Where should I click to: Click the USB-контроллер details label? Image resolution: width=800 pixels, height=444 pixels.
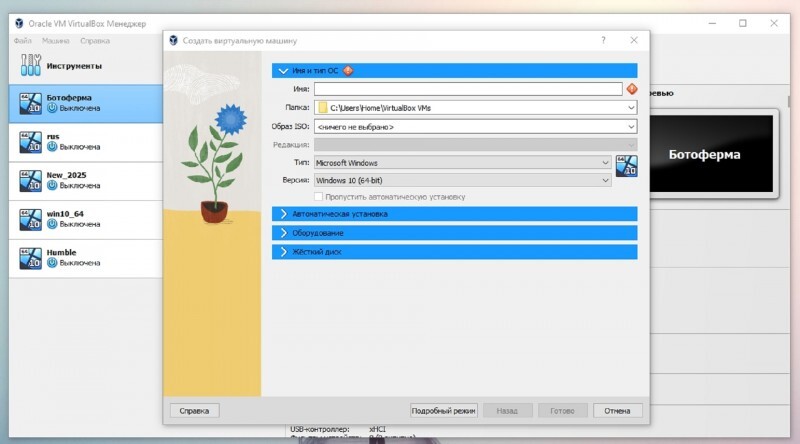[x=320, y=429]
